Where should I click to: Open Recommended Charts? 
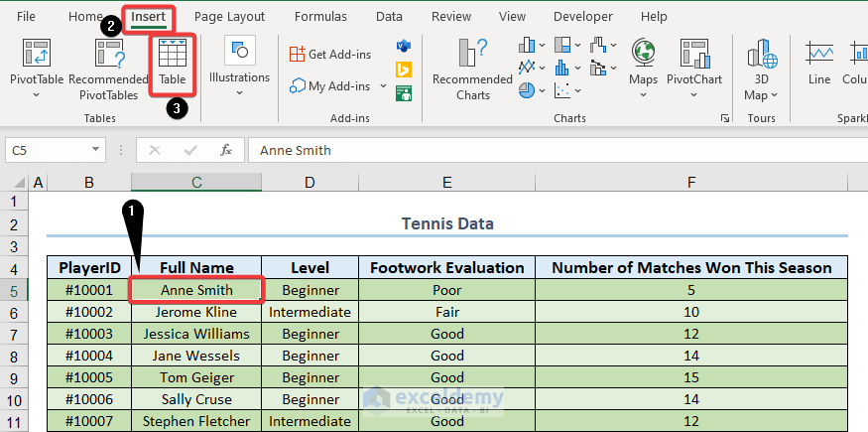(473, 70)
